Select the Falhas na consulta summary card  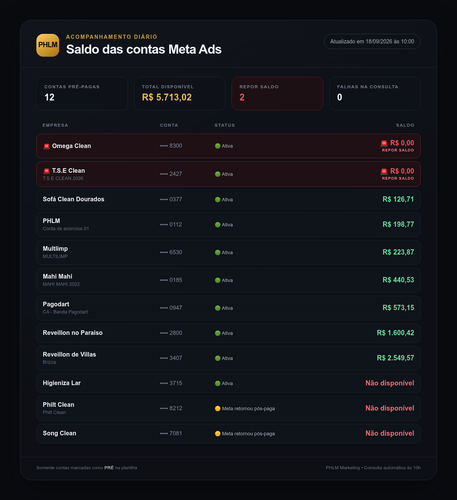pos(375,94)
